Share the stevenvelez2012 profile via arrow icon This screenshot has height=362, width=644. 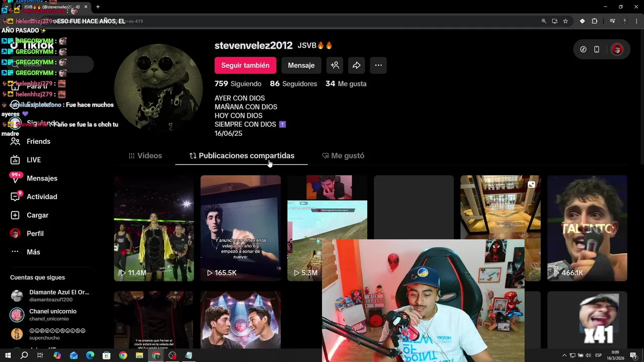[x=356, y=65]
